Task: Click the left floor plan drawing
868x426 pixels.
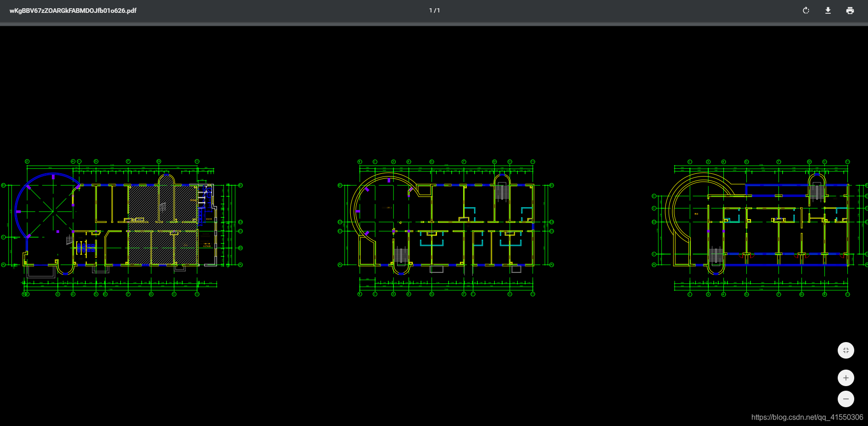Action: (122, 228)
